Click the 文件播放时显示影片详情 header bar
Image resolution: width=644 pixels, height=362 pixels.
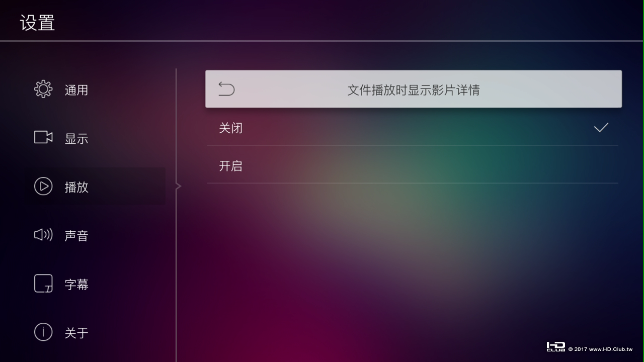(x=414, y=89)
